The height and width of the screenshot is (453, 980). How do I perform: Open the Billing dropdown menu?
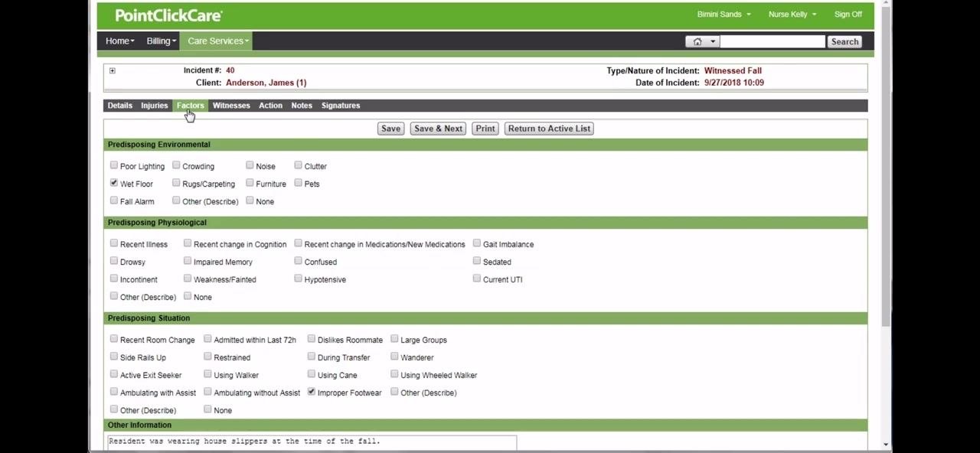pos(161,41)
